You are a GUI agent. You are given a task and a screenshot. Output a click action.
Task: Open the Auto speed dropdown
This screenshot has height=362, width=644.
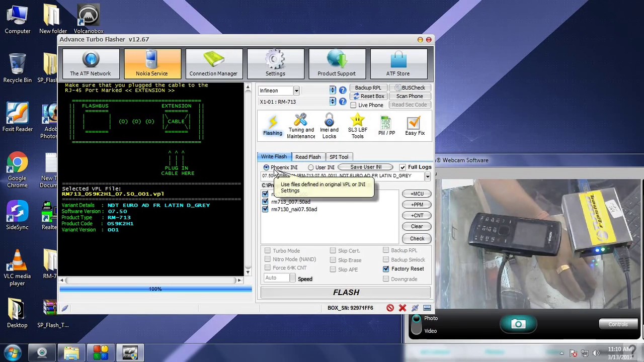click(x=293, y=278)
